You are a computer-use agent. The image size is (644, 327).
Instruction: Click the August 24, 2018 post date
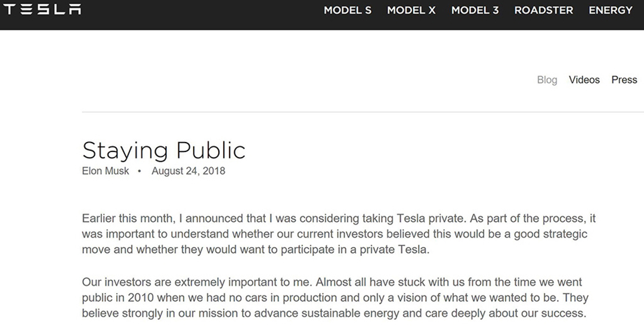tap(188, 171)
